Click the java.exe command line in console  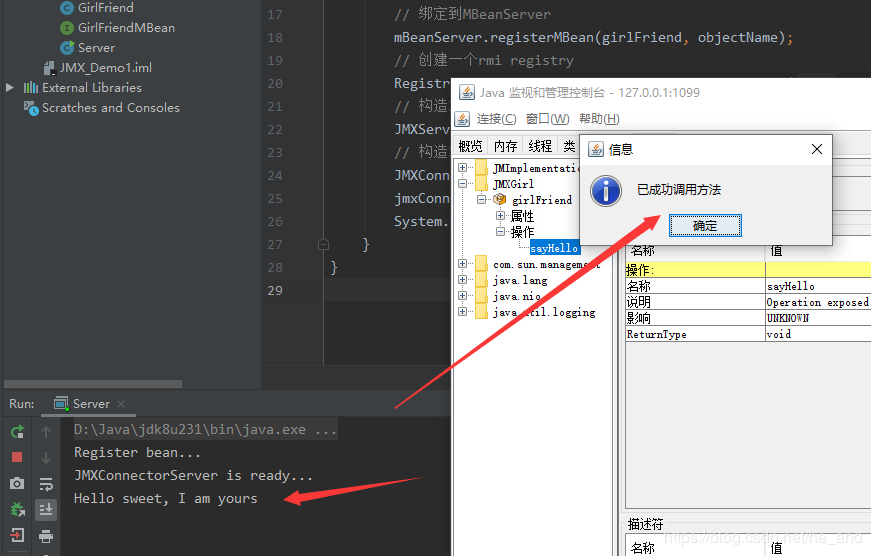(x=206, y=429)
